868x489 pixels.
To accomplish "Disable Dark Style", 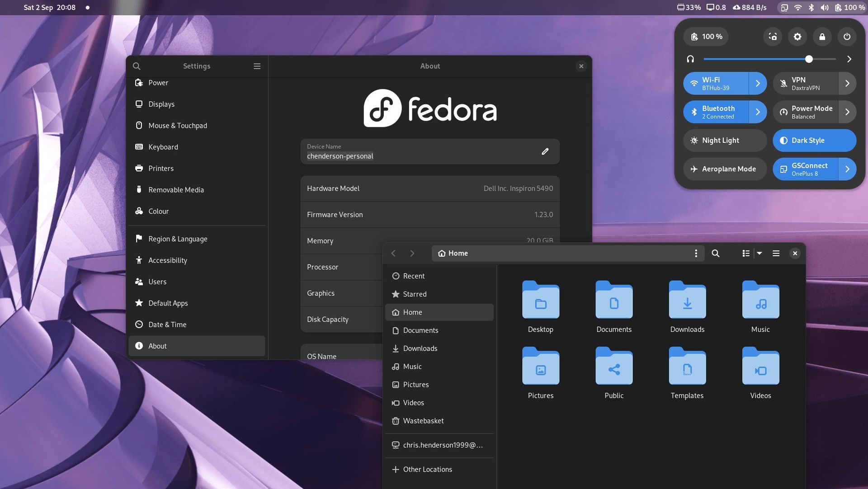I will pos(814,140).
